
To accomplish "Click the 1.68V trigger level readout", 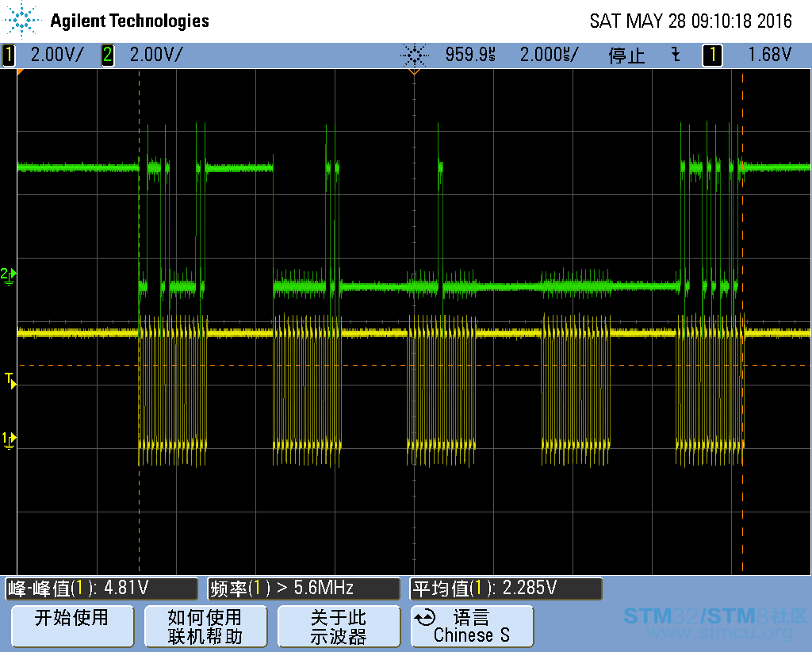I will 769,55.
